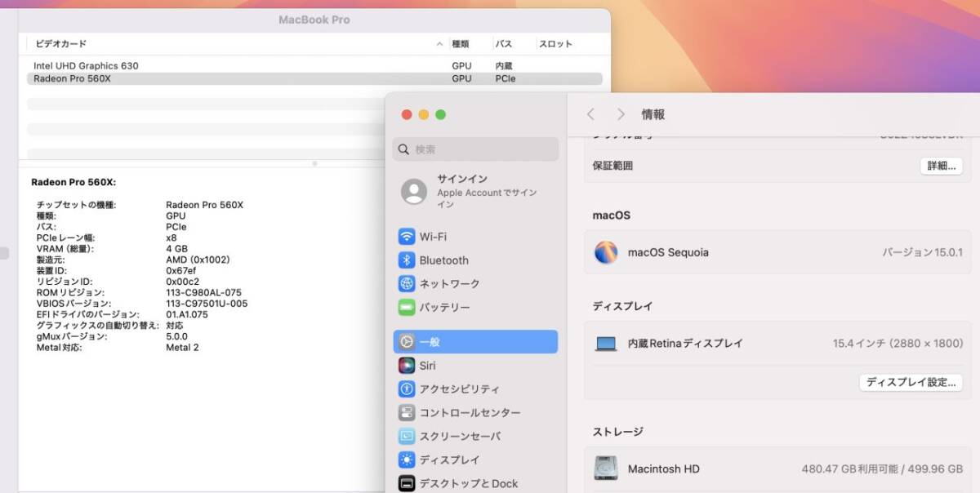Click the 15.4インチ (2880 × 1800) text
The width and height of the screenshot is (980, 493).
click(898, 344)
